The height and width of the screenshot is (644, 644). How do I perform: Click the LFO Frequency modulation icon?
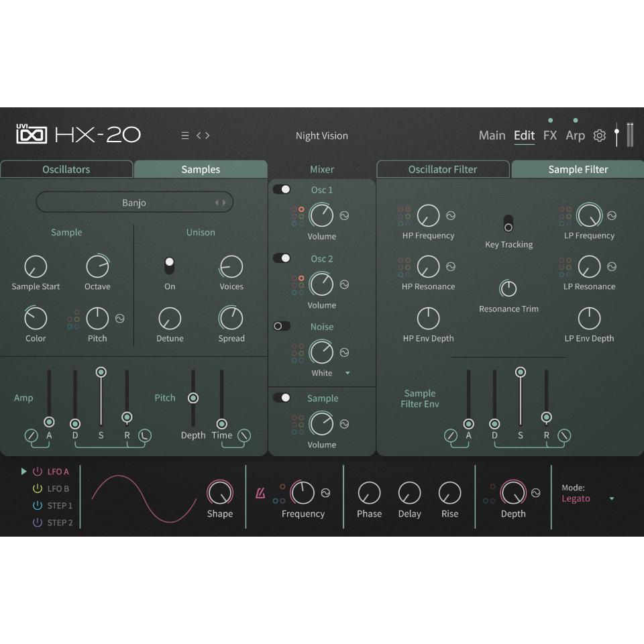click(x=326, y=493)
